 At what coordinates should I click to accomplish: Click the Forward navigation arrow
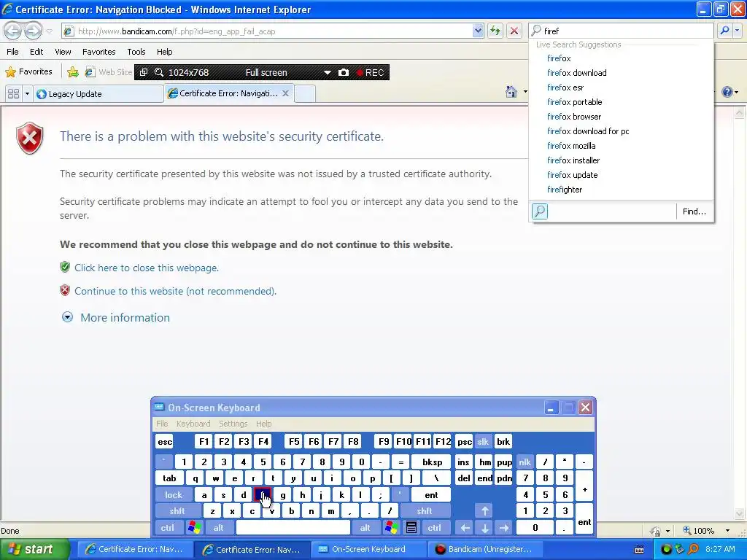[x=34, y=31]
